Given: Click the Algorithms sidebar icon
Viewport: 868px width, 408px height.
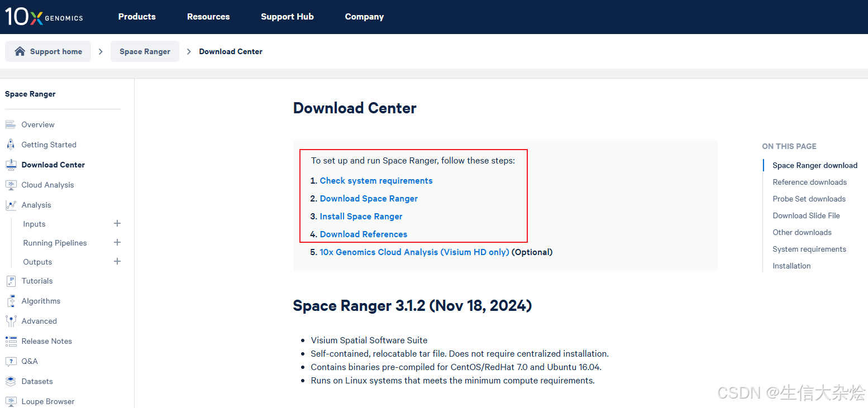Looking at the screenshot, I should [11, 301].
